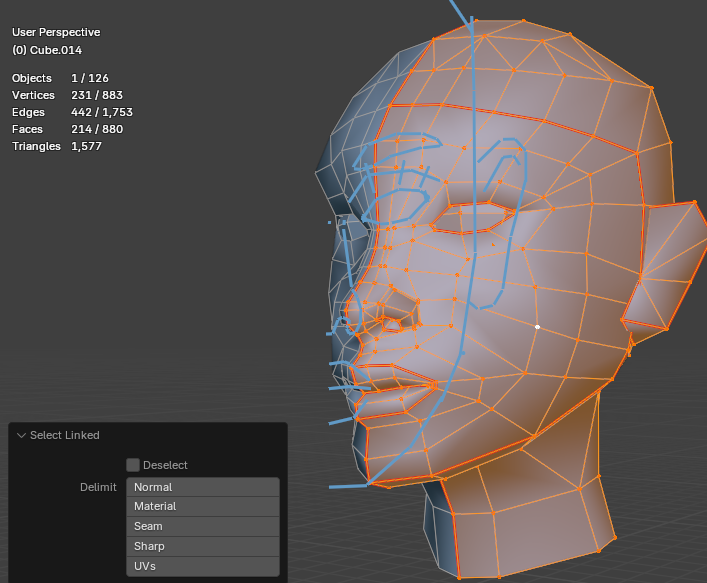
Task: Click the Faces 214 / 880 statistic
Action: [x=67, y=129]
